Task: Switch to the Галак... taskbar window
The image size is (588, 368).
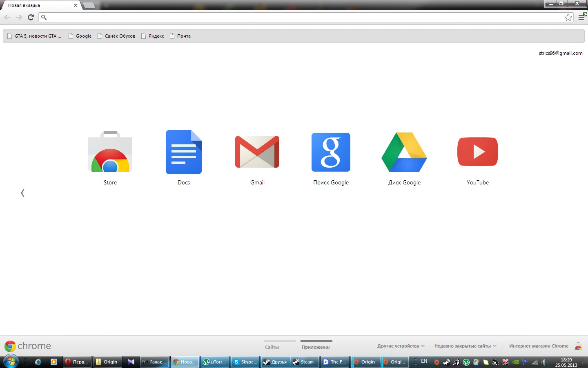Action: tap(154, 362)
